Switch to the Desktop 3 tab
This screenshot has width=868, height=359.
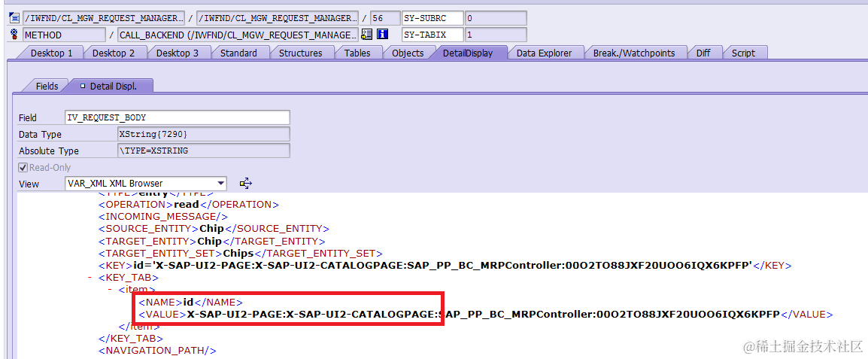click(x=178, y=53)
